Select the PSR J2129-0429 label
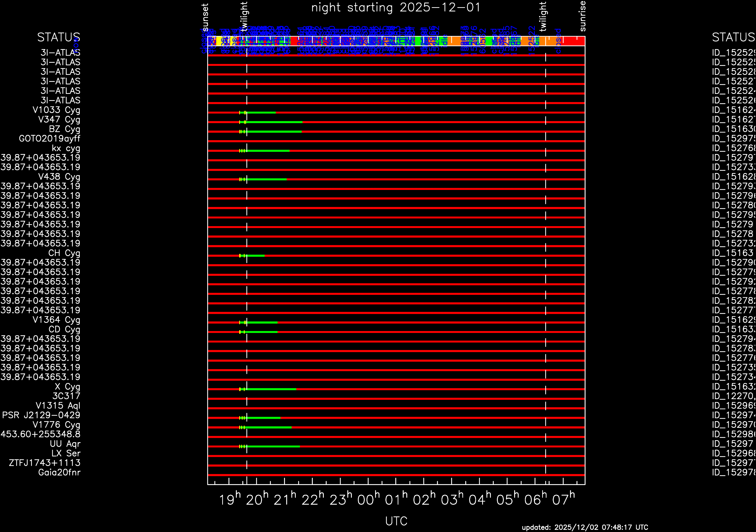The height and width of the screenshot is (532, 756). [41, 415]
